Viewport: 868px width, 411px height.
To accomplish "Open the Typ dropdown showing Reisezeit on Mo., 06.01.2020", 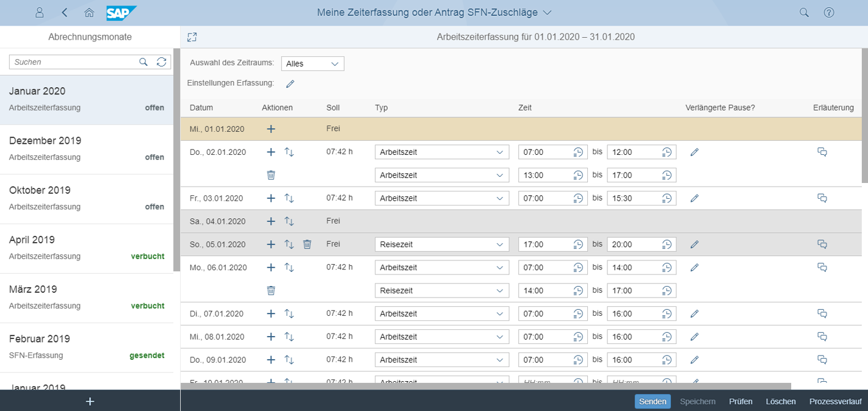I will (x=441, y=290).
